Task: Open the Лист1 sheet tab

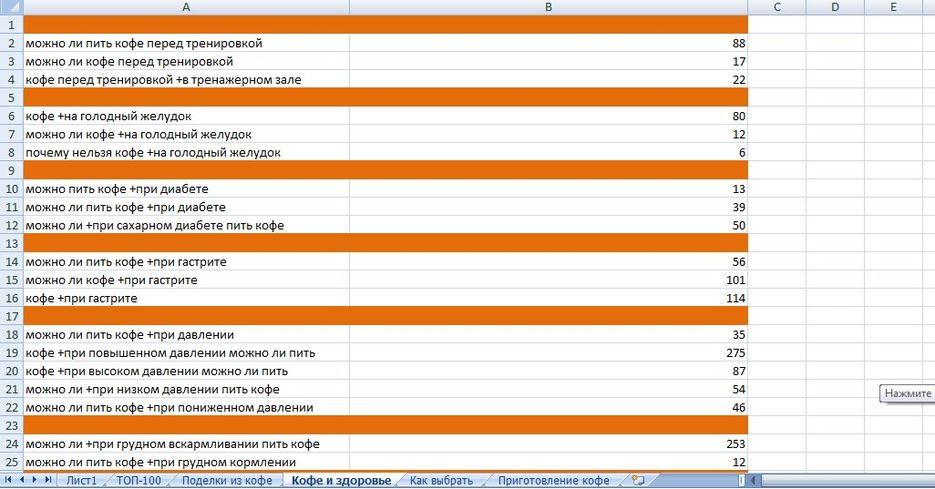Action: (x=81, y=481)
